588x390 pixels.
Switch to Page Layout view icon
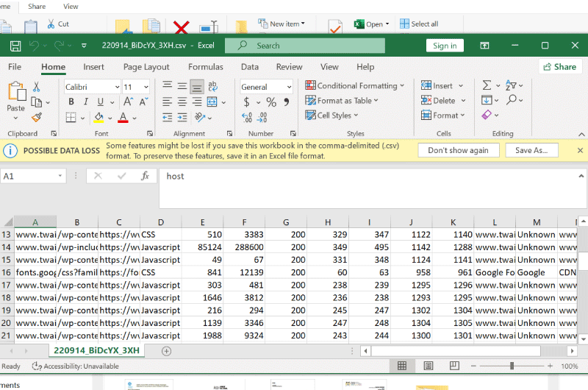(429, 366)
